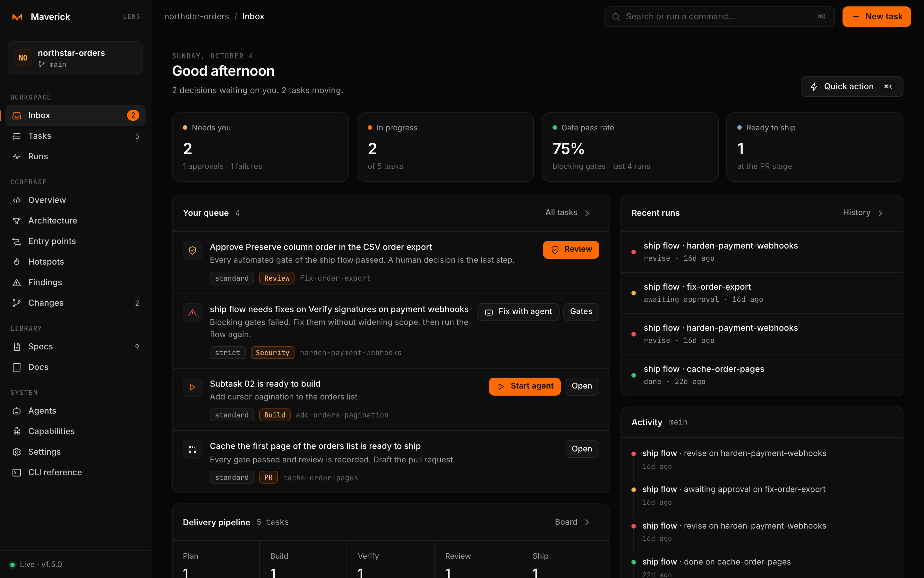This screenshot has height=578, width=924.
Task: Open the codebase Overview page
Action: [x=75, y=200]
